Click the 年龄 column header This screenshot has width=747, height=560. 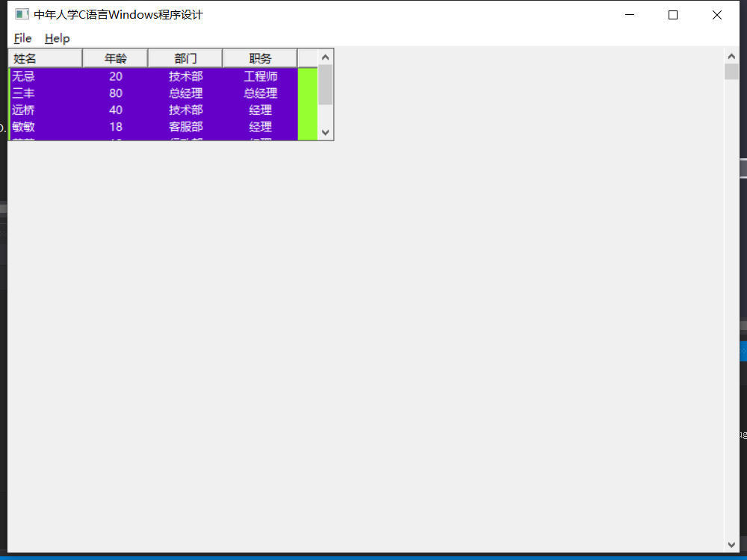pos(115,58)
